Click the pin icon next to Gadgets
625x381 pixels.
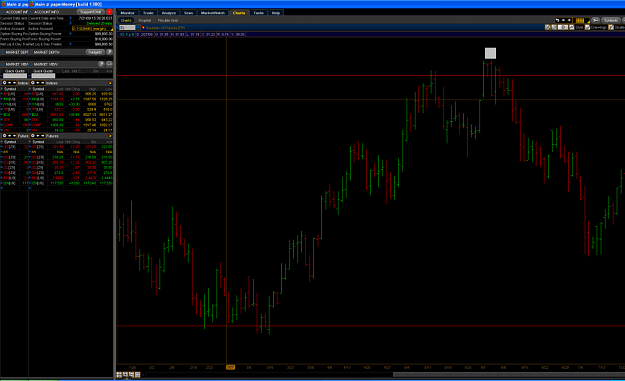[109, 52]
